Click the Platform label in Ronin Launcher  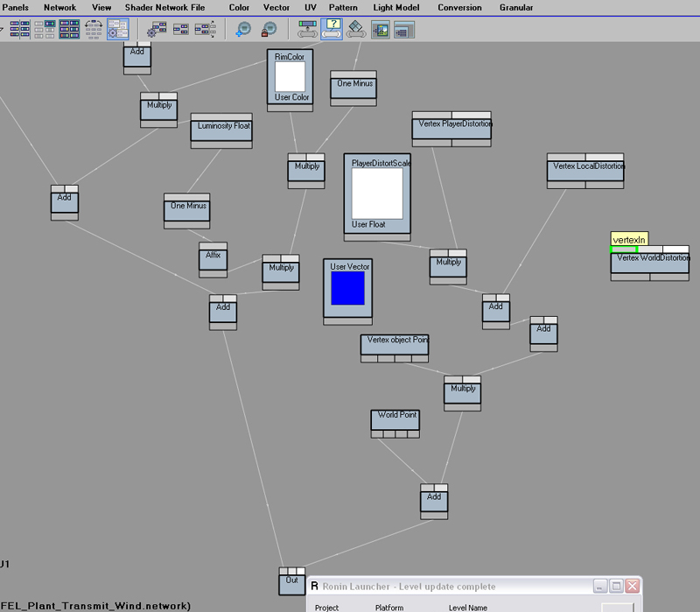pos(388,608)
